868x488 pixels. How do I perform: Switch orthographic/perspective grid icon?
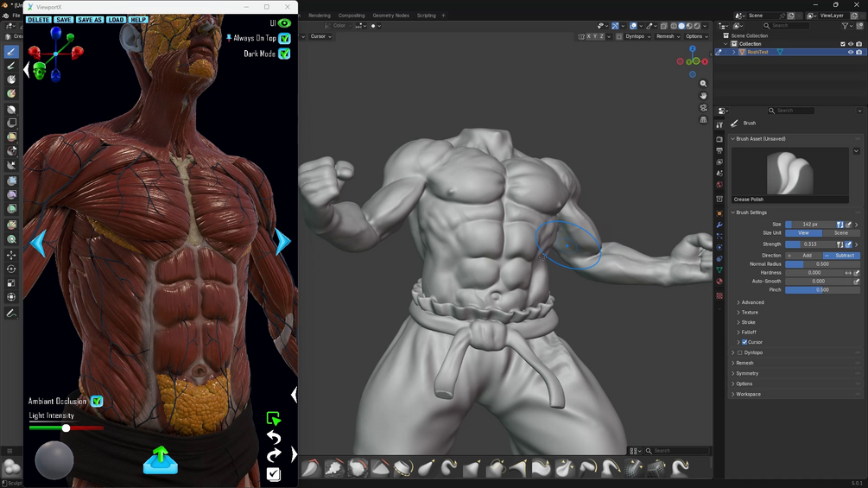click(703, 120)
